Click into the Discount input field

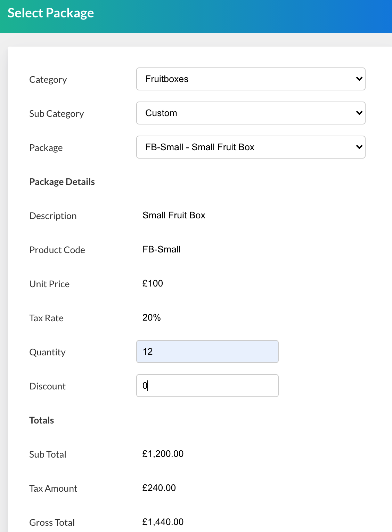(207, 386)
